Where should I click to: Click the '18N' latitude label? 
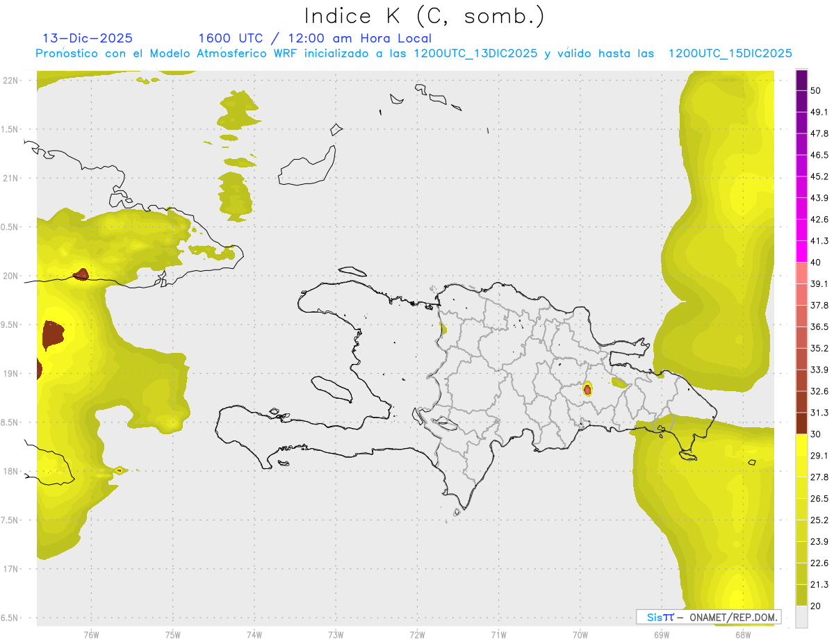click(x=11, y=471)
